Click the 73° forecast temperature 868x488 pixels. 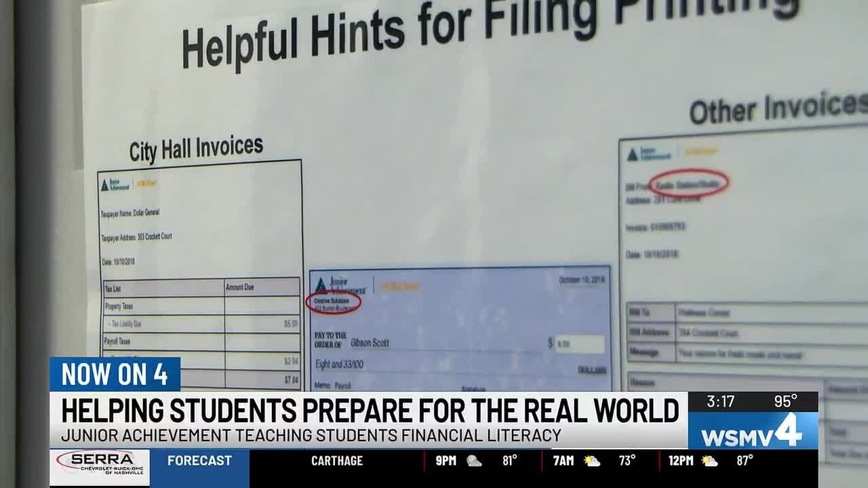coord(627,461)
